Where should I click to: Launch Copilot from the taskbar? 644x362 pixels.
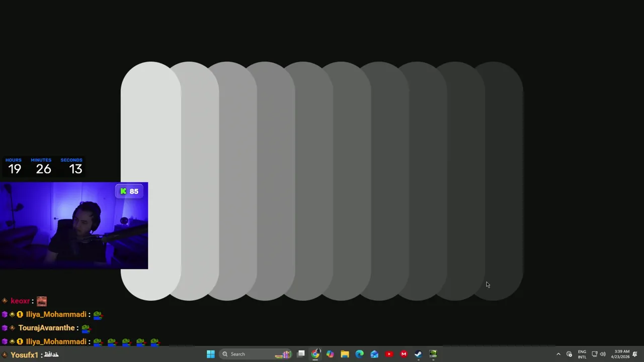pyautogui.click(x=330, y=354)
